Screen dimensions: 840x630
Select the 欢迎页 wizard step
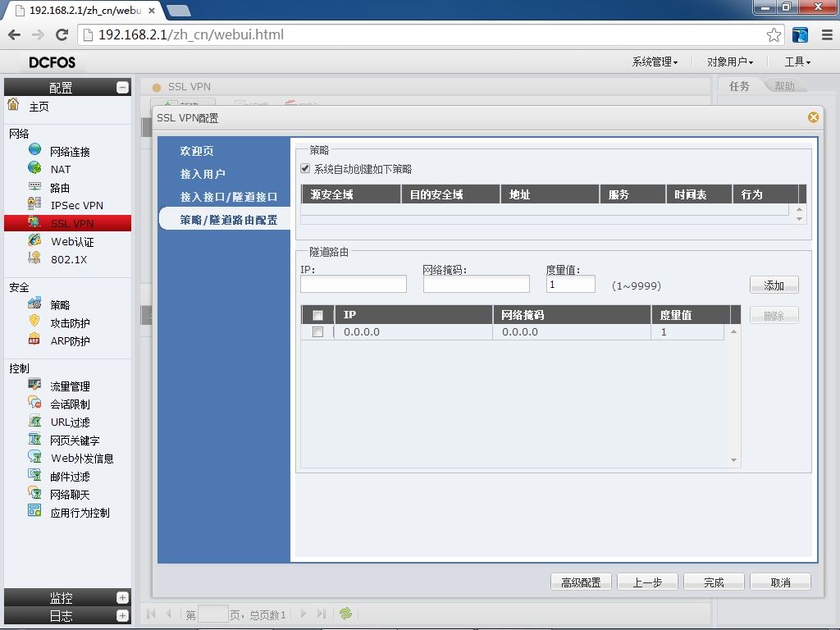click(x=197, y=151)
